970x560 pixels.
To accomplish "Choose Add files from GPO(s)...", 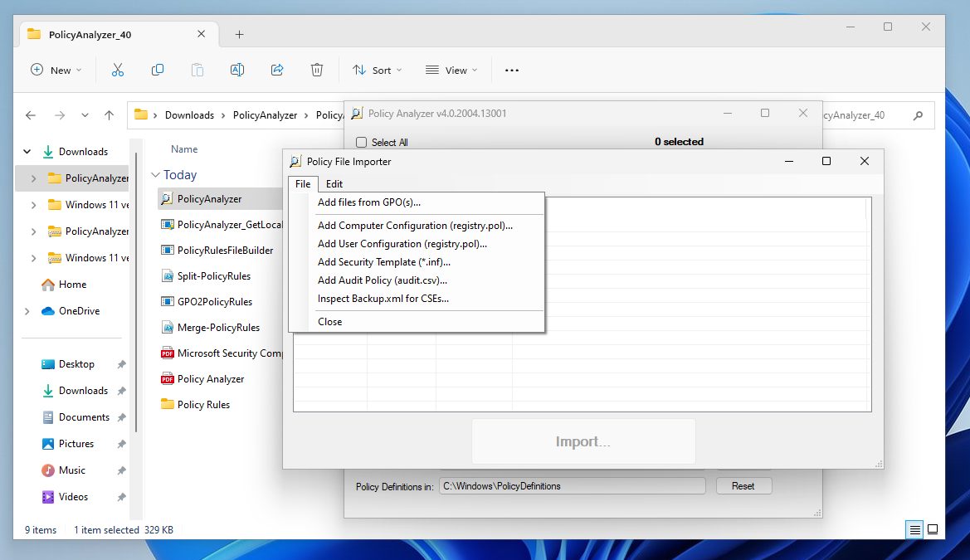I will tap(369, 202).
